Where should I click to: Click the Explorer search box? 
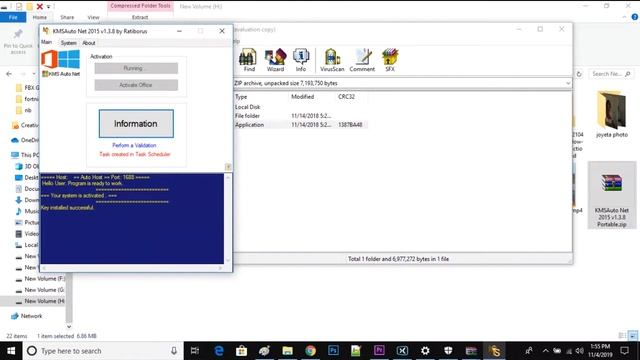point(611,74)
